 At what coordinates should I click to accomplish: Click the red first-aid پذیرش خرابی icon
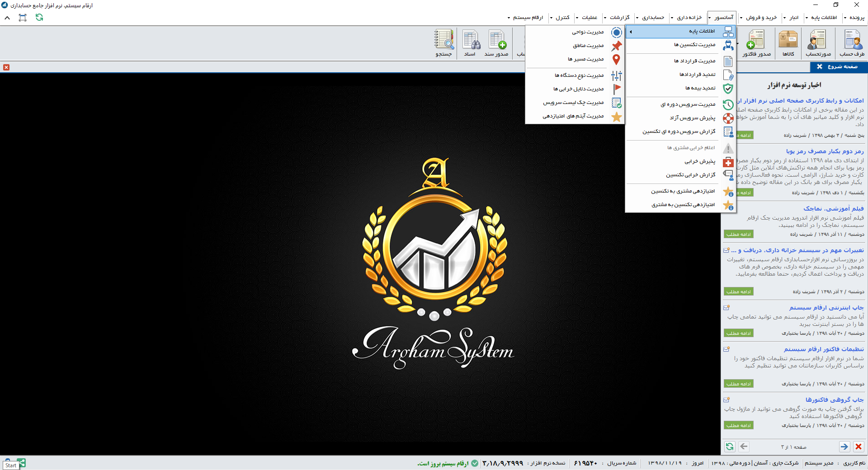click(728, 162)
